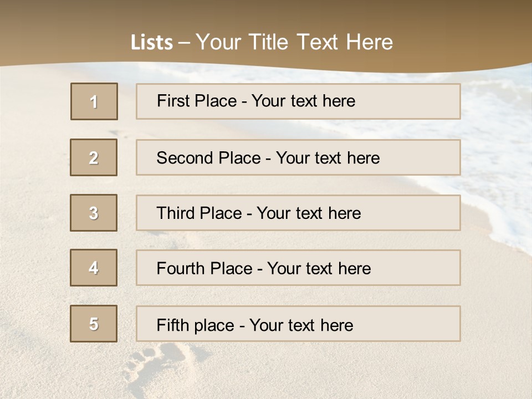Screen dimensions: 532x399
Task: Click "Your text here" in Second Place row
Action: [x=328, y=158]
